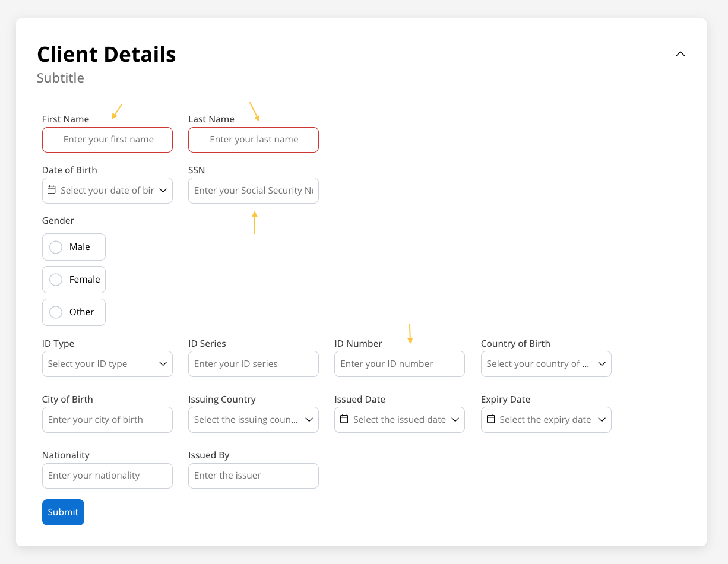Image resolution: width=728 pixels, height=564 pixels.
Task: Collapse the Client Details panel chevron
Action: [x=680, y=54]
